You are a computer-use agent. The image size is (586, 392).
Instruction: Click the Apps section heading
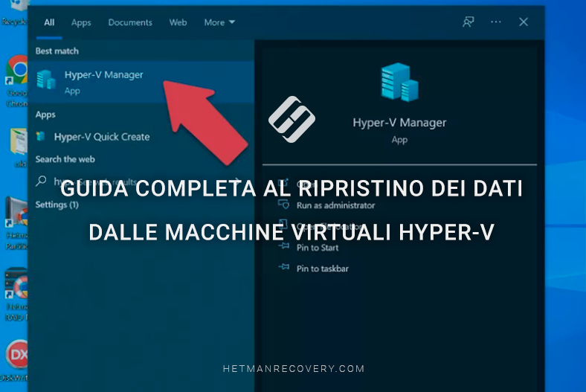pos(45,115)
